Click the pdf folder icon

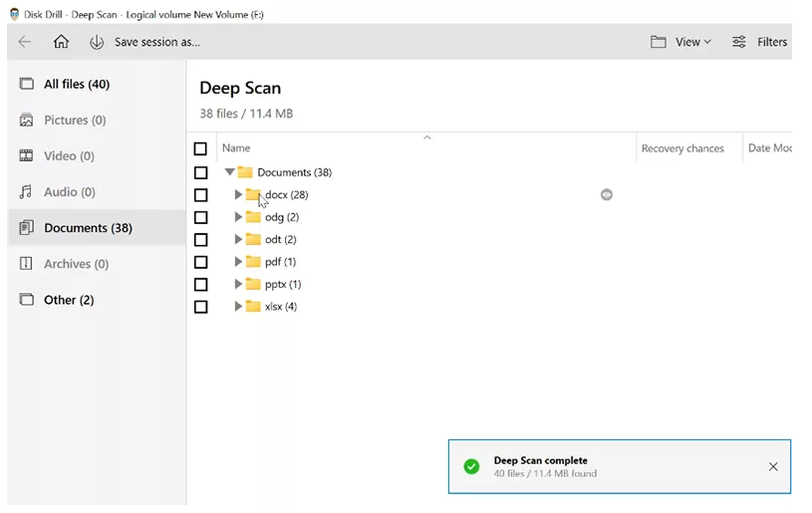(253, 261)
